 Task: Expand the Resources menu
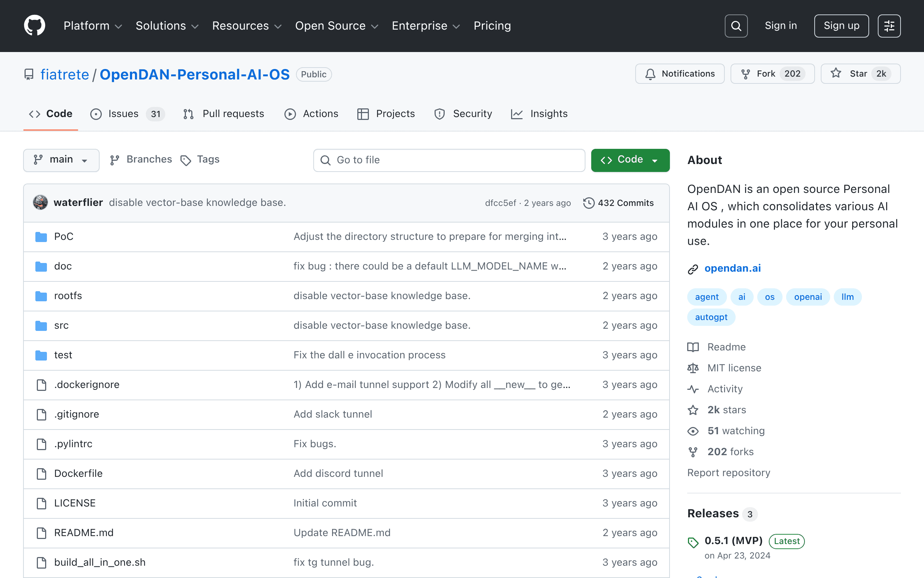click(247, 26)
